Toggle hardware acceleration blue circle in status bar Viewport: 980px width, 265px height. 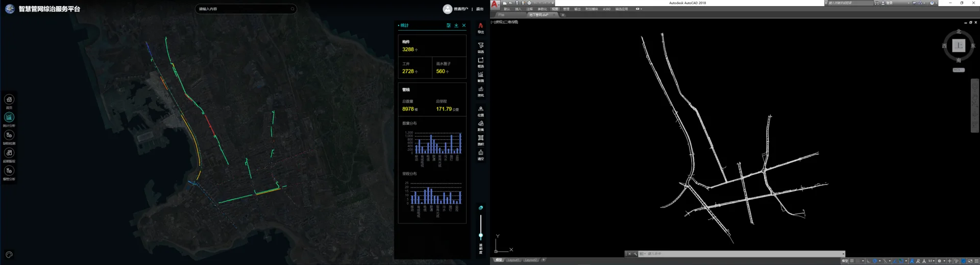[963, 261]
